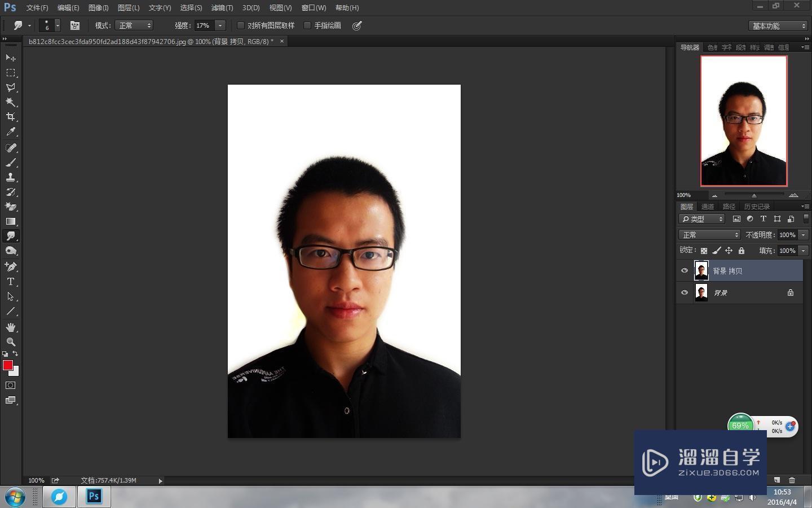Open the 滤镜 menu
Viewport: 812px width, 508px height.
click(222, 7)
